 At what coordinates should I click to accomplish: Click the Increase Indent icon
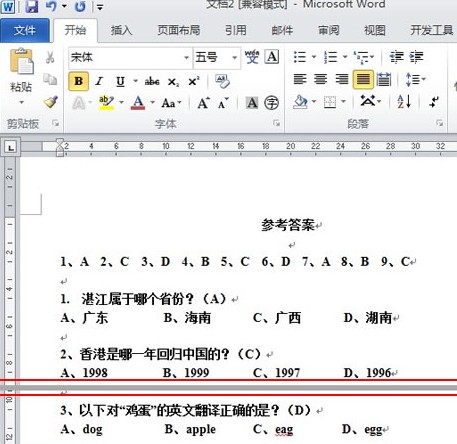[x=417, y=57]
